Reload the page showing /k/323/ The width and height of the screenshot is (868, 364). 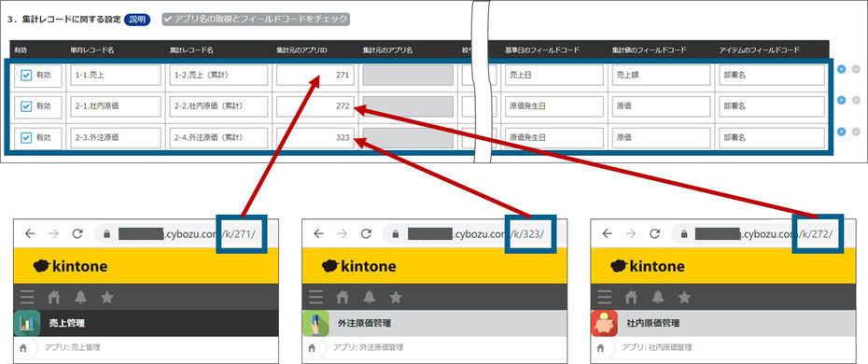(366, 233)
